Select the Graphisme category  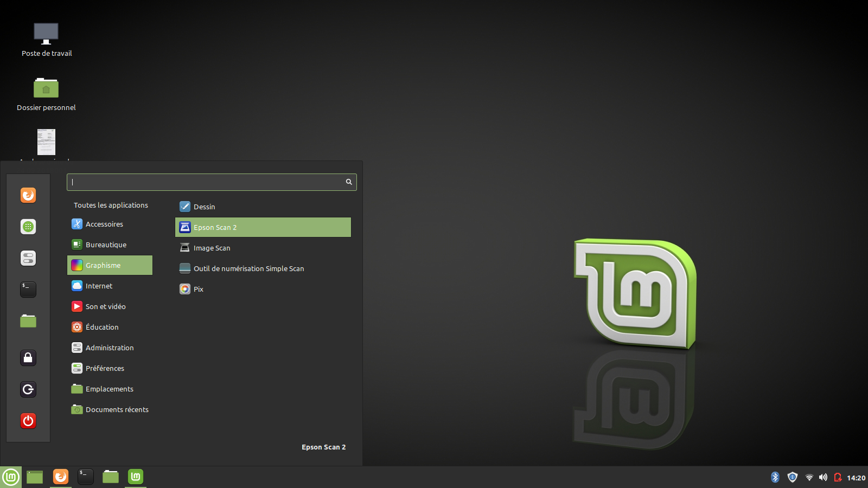click(x=110, y=265)
